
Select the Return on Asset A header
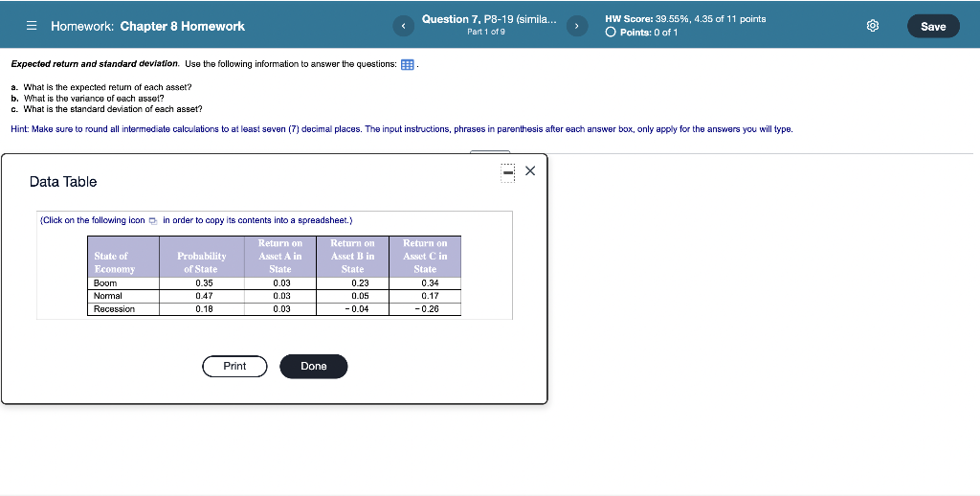[280, 256]
